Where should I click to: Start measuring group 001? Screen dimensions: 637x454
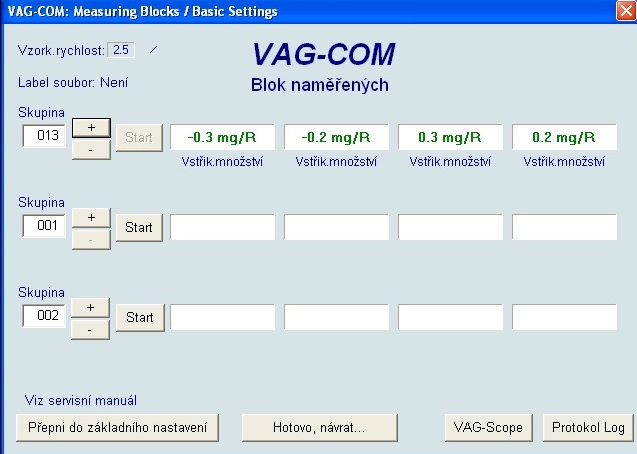139,228
